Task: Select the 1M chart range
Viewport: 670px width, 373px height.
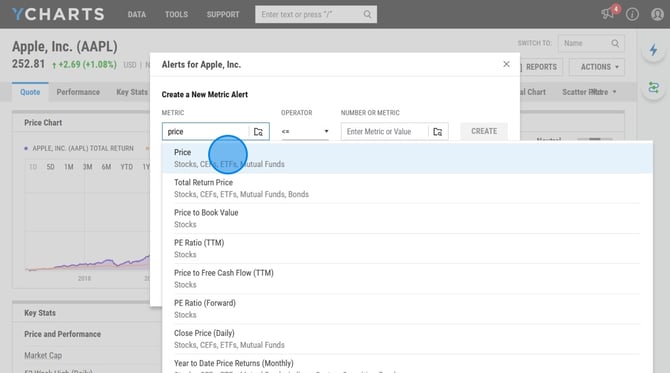Action: click(69, 167)
